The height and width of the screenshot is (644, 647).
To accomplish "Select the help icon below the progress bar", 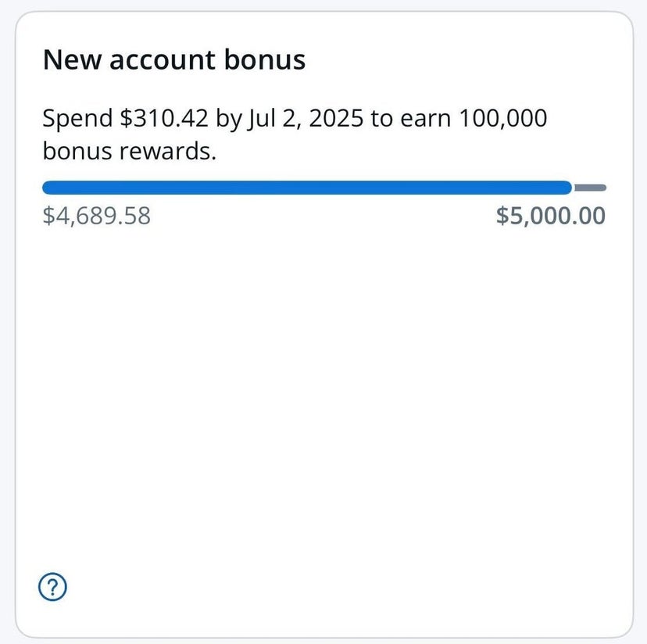I will pyautogui.click(x=53, y=585).
